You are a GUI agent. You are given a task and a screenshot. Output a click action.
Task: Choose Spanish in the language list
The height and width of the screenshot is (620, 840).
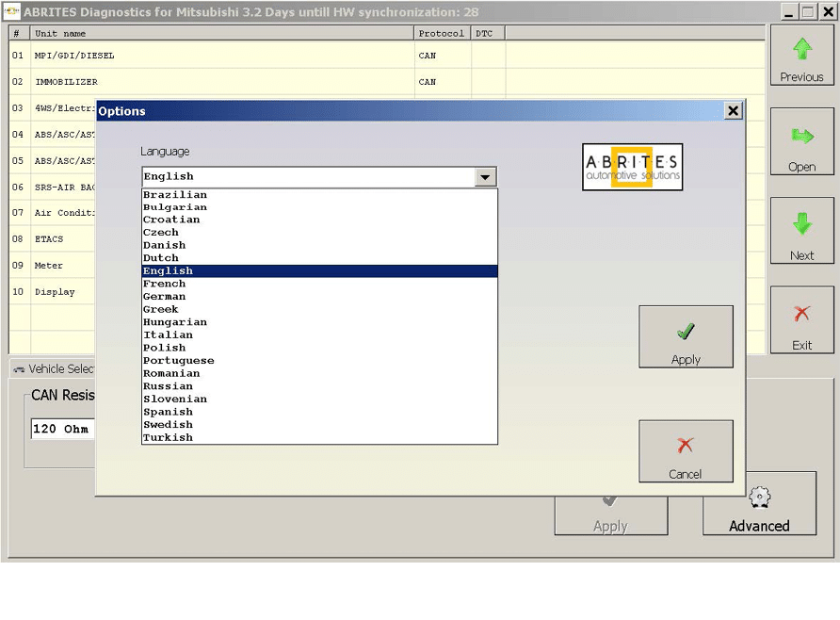click(x=168, y=412)
